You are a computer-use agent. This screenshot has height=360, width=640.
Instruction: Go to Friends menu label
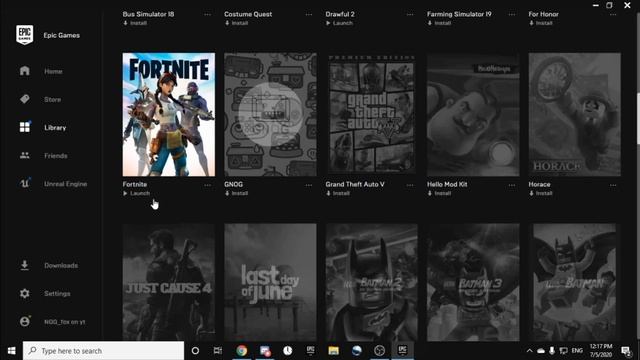click(x=56, y=156)
